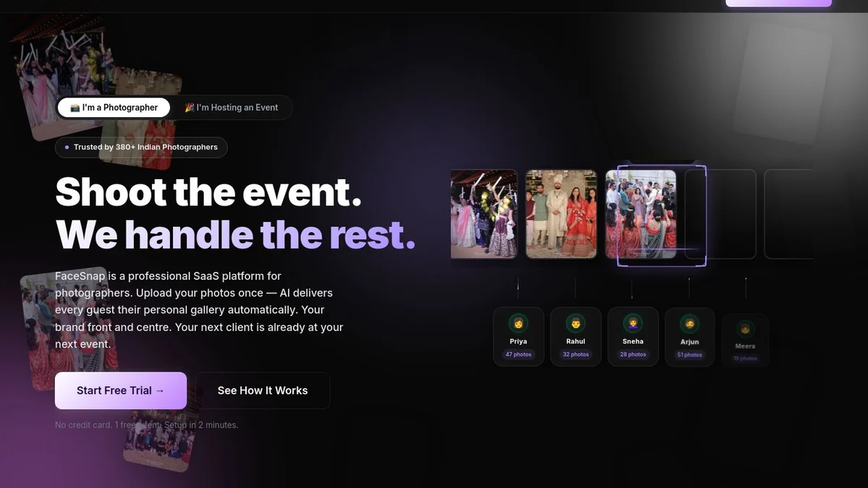Select the I'm a Photographer toggle
This screenshot has height=488, width=868.
[x=114, y=108]
